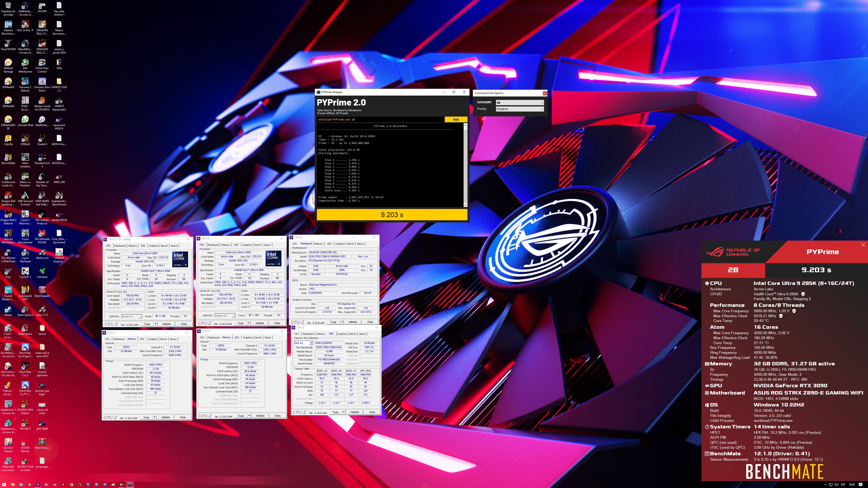This screenshot has width=868, height=488.
Task: Select Graphics tab in CPU-Z Mainboard window
Action: (340, 244)
